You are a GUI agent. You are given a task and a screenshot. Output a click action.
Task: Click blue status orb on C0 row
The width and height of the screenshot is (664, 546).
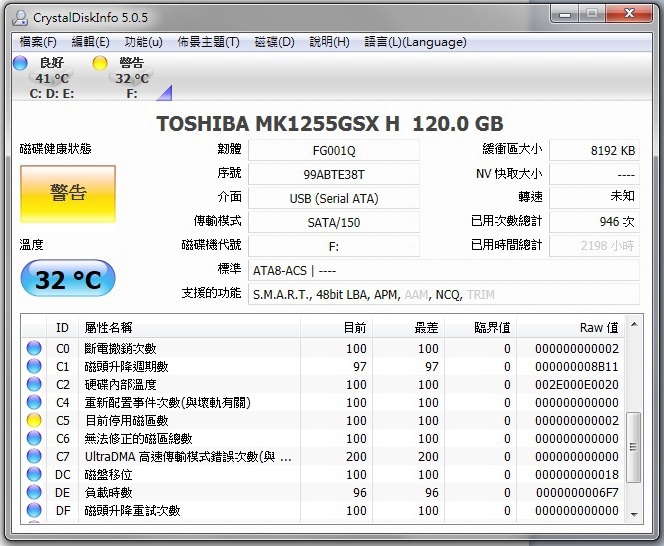[34, 349]
